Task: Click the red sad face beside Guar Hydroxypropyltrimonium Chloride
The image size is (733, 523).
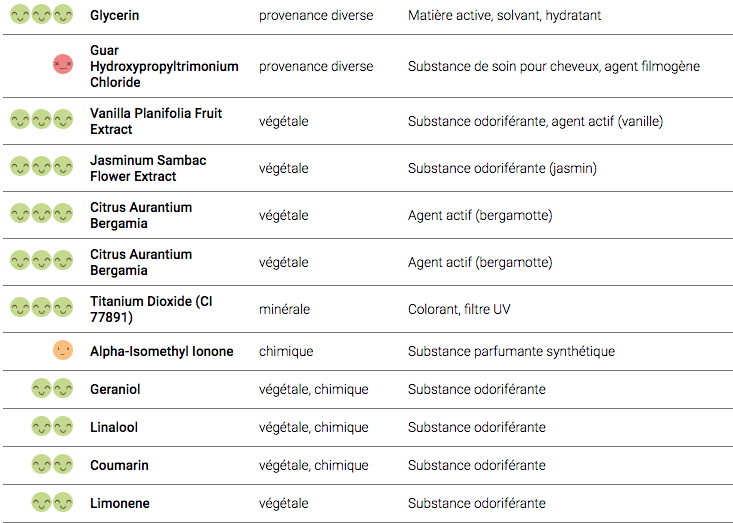Action: (x=63, y=65)
